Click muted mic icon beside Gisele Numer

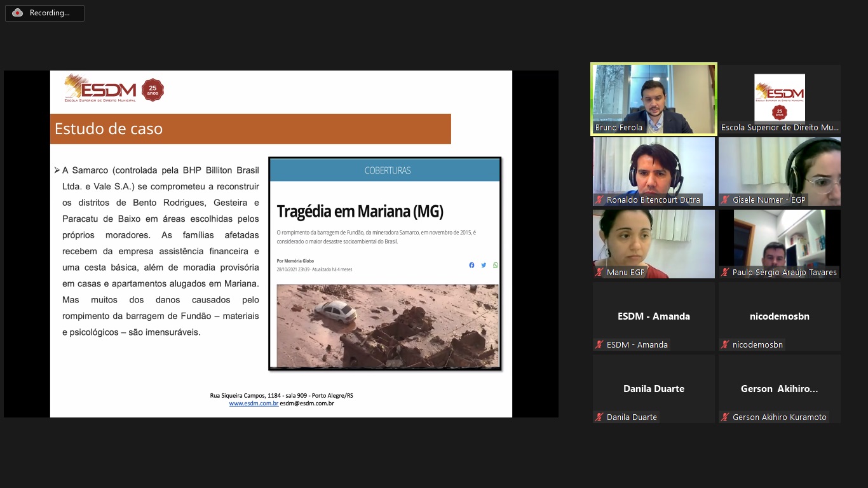(725, 200)
